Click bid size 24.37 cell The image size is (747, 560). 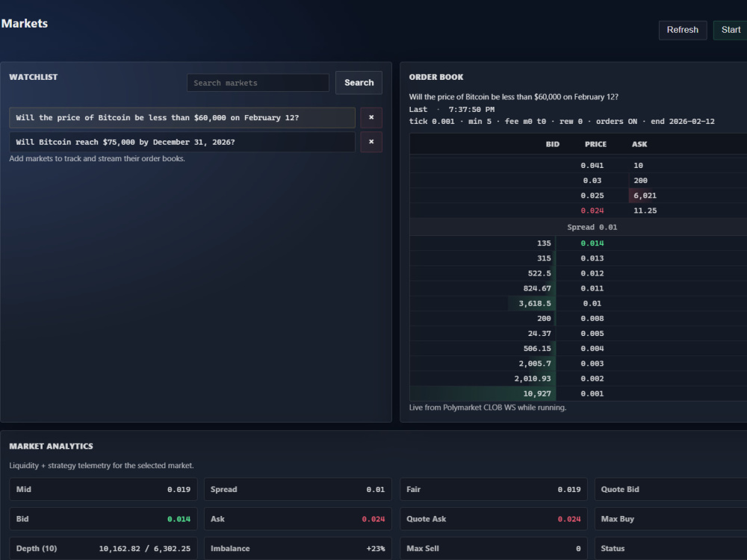click(x=539, y=333)
